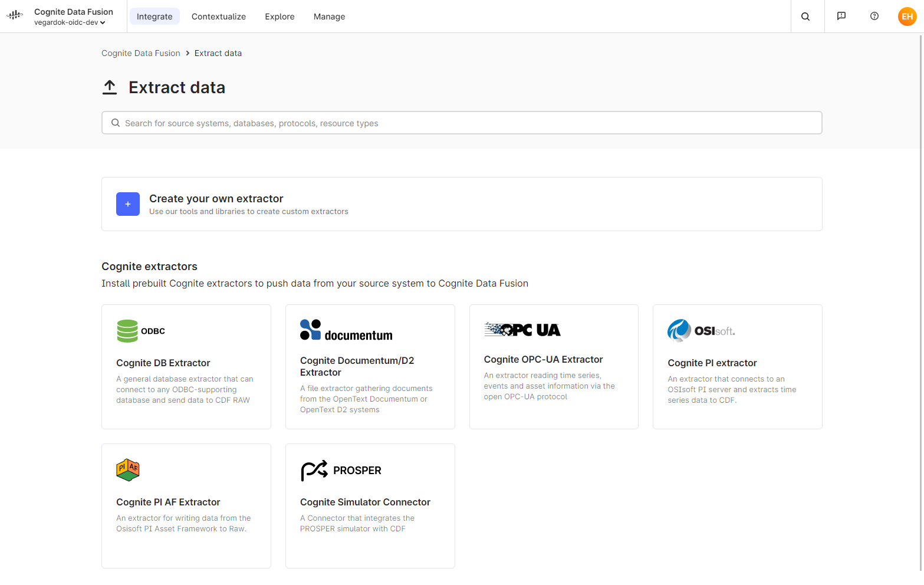Open the global search magnifier icon
The width and height of the screenshot is (924, 585).
[805, 17]
